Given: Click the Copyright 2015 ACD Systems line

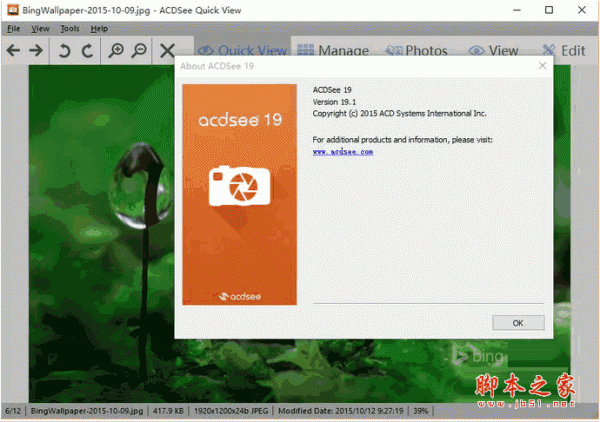Looking at the screenshot, I should 399,113.
